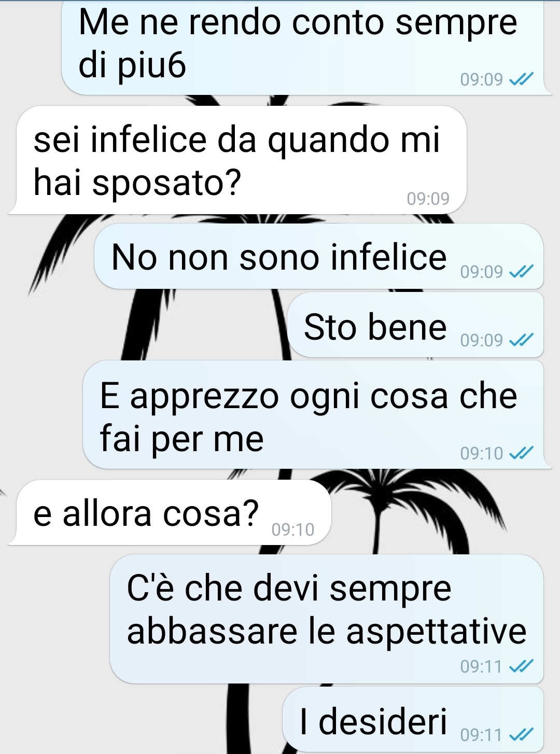Tap read ticks on 'E apprezzo ogni cosa' message
Screen dimensions: 560x754
521,453
